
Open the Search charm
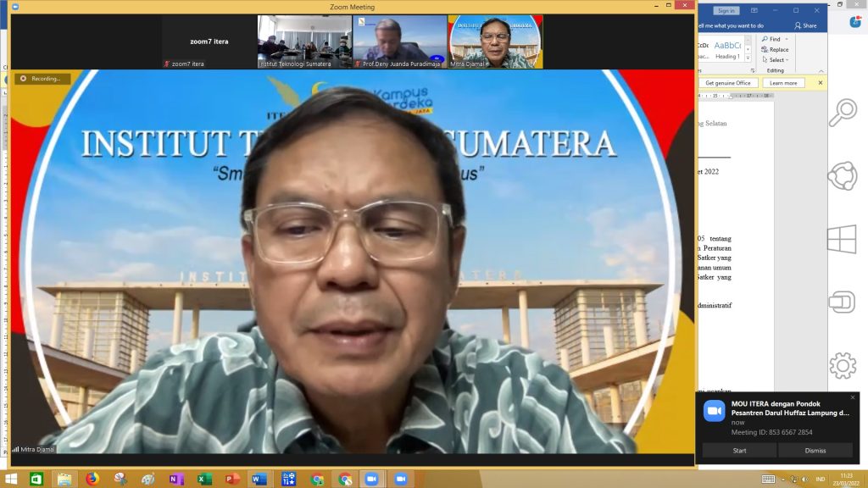(843, 113)
